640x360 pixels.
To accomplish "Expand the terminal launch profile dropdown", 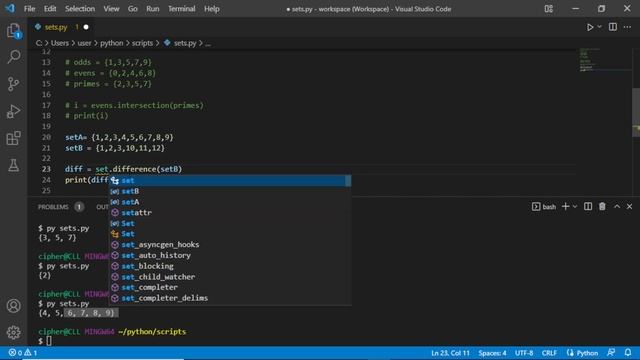I will tap(575, 207).
